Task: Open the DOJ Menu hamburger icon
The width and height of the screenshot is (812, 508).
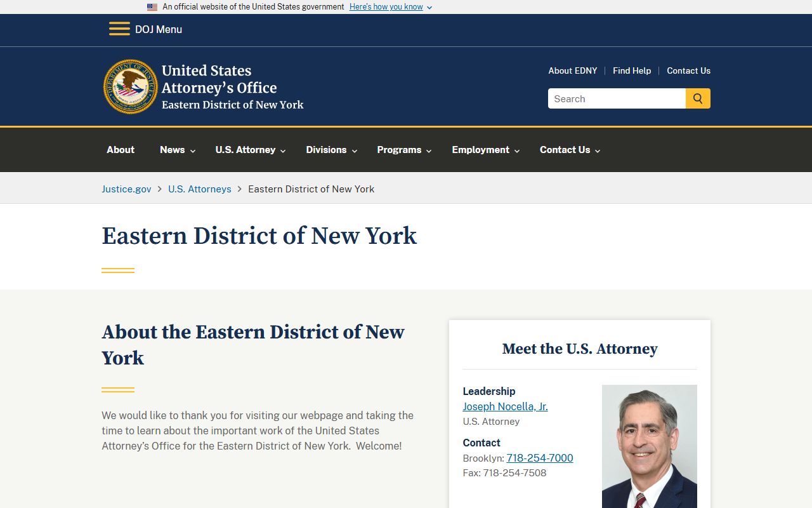Action: click(119, 29)
